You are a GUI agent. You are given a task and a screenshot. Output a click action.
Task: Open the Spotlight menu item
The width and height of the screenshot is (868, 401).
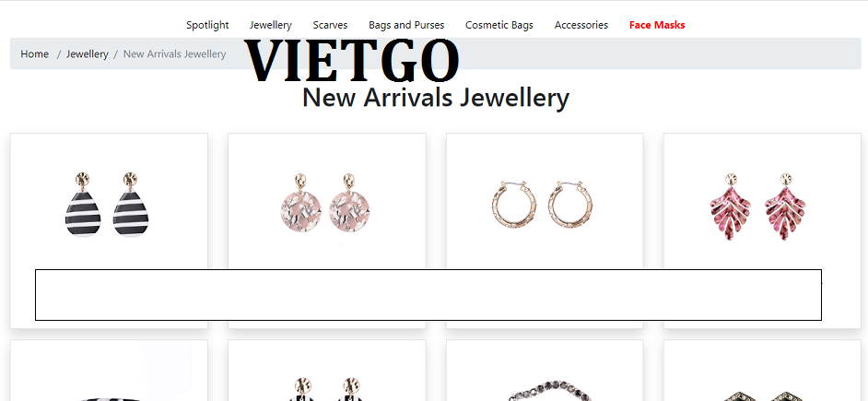(207, 25)
